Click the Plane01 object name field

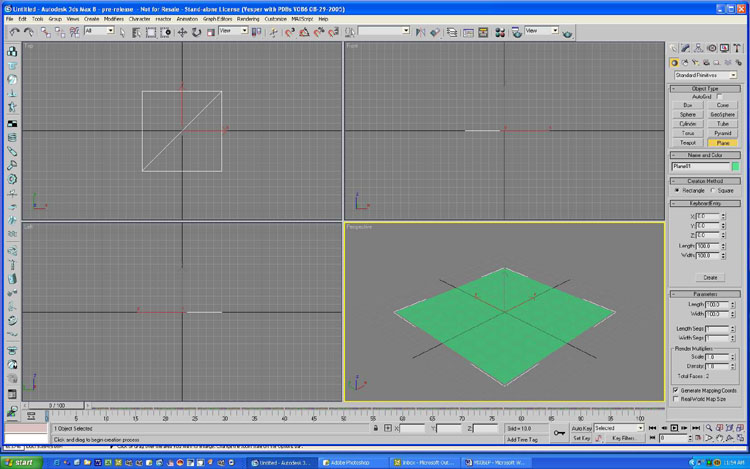pos(700,166)
